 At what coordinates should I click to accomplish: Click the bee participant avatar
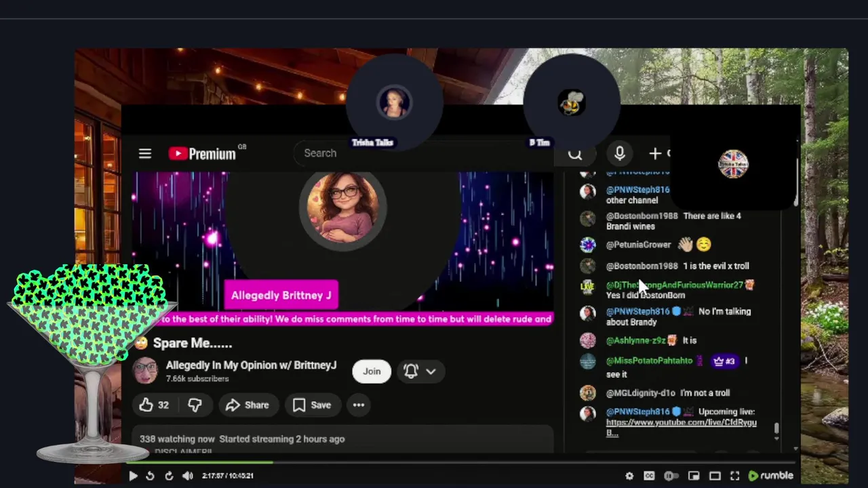pos(572,104)
